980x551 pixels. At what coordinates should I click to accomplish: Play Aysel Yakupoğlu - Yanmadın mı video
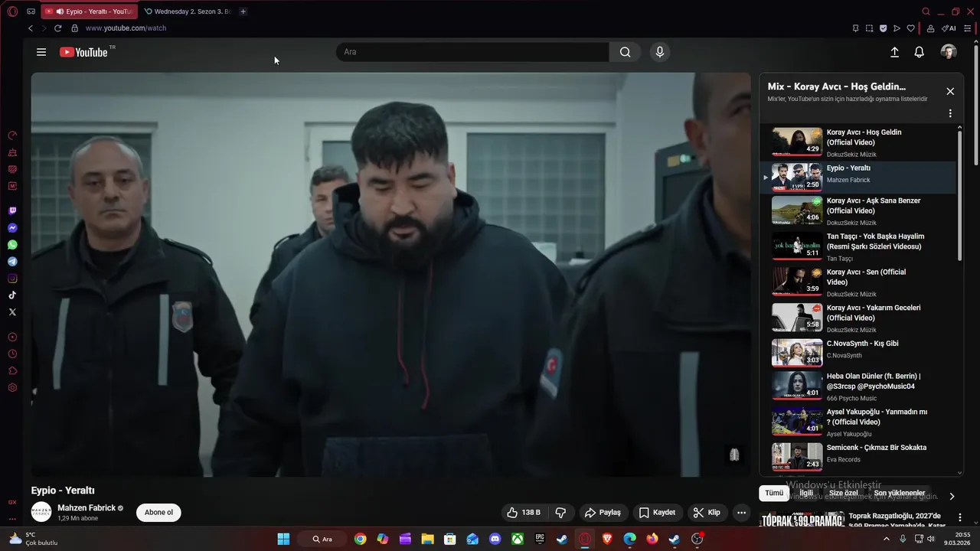point(857,422)
